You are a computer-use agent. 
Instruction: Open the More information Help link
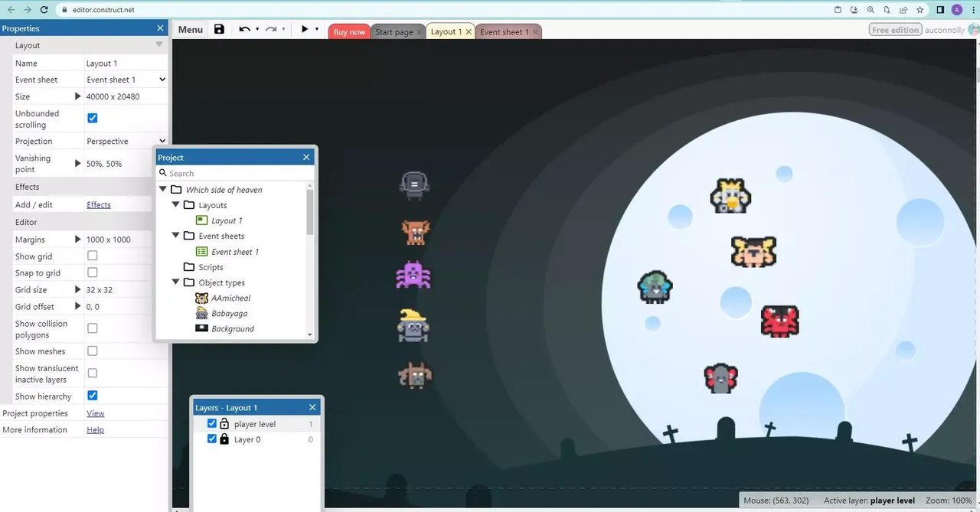click(96, 430)
